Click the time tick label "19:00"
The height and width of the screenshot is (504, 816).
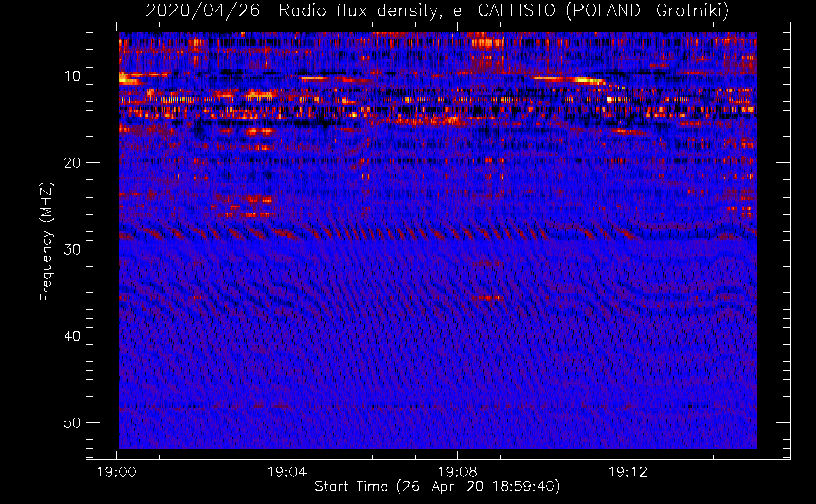[117, 472]
